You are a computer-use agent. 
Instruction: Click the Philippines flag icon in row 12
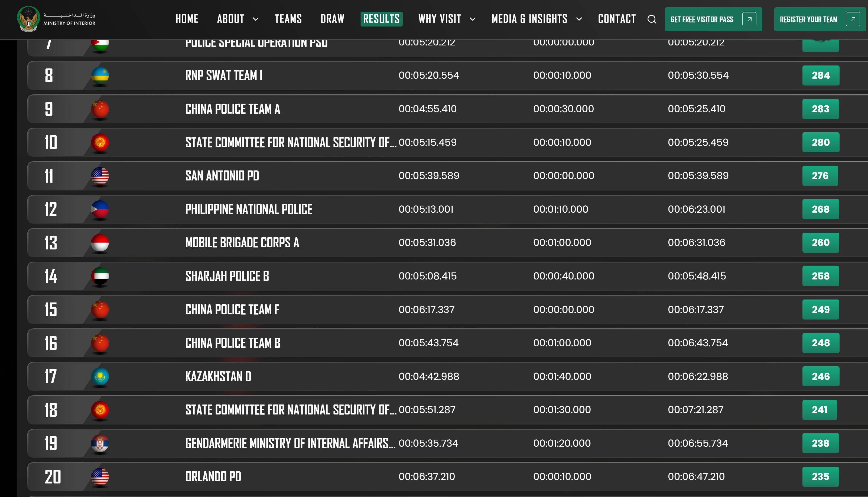click(100, 209)
